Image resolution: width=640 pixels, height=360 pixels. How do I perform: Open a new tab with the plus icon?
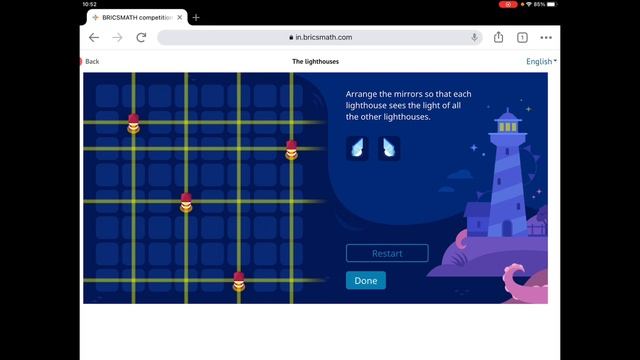(196, 18)
